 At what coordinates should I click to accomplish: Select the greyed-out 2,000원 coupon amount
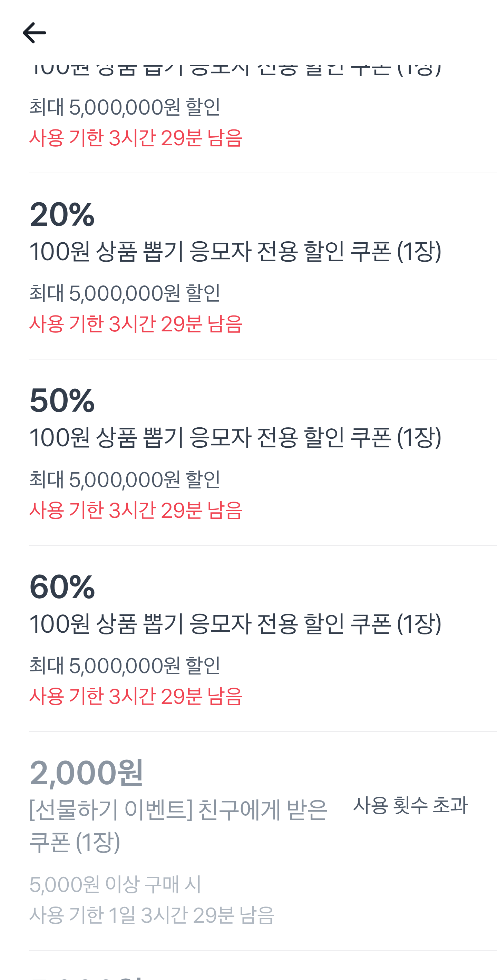click(x=86, y=773)
